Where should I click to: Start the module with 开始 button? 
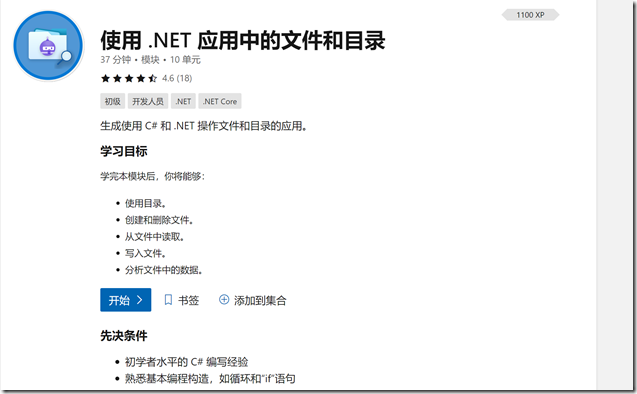pyautogui.click(x=126, y=300)
